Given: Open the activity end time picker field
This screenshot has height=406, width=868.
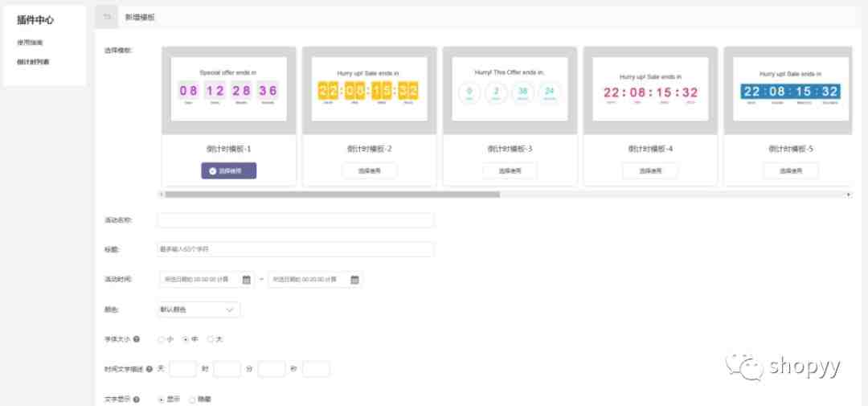Looking at the screenshot, I should (315, 280).
